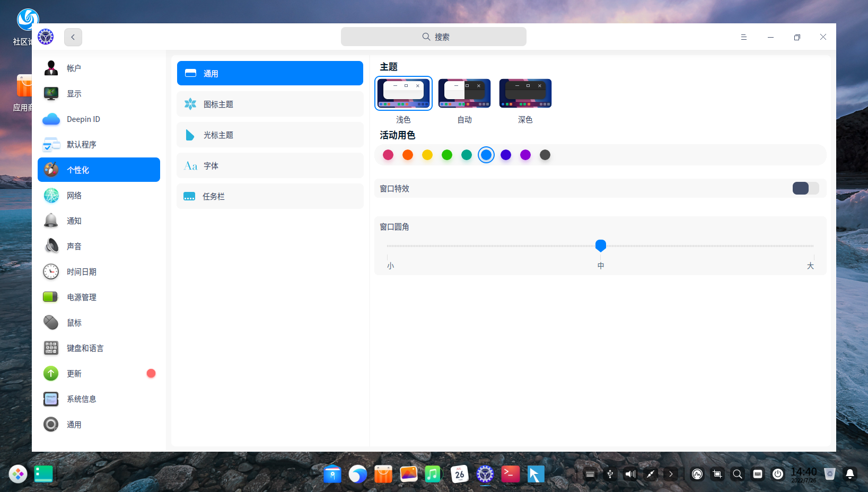The width and height of the screenshot is (868, 492).
Task: Select the 网络 network icon
Action: [51, 196]
